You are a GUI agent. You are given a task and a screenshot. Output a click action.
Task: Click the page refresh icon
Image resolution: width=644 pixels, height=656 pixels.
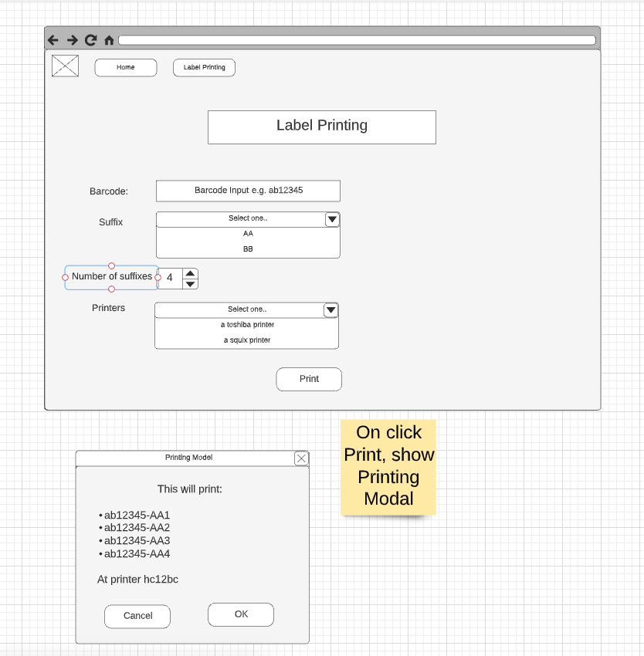click(90, 39)
